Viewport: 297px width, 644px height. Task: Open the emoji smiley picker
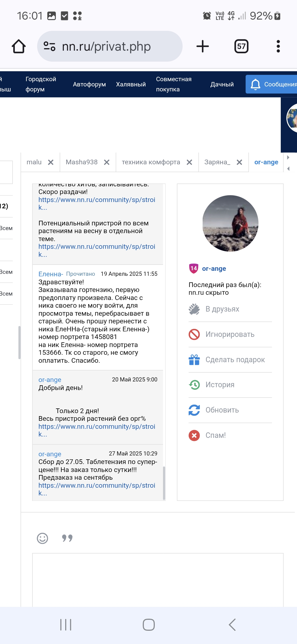[42, 538]
